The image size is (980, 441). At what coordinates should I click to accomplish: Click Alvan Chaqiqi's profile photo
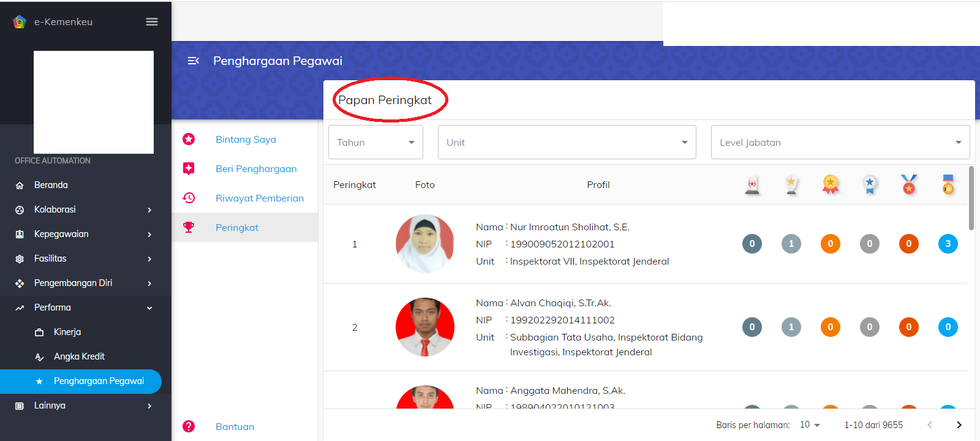[x=424, y=327]
